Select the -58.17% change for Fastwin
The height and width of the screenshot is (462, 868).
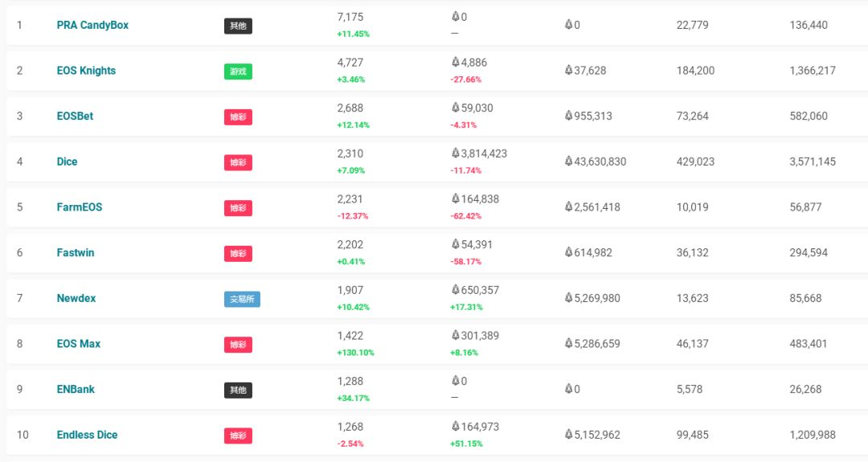pyautogui.click(x=466, y=261)
